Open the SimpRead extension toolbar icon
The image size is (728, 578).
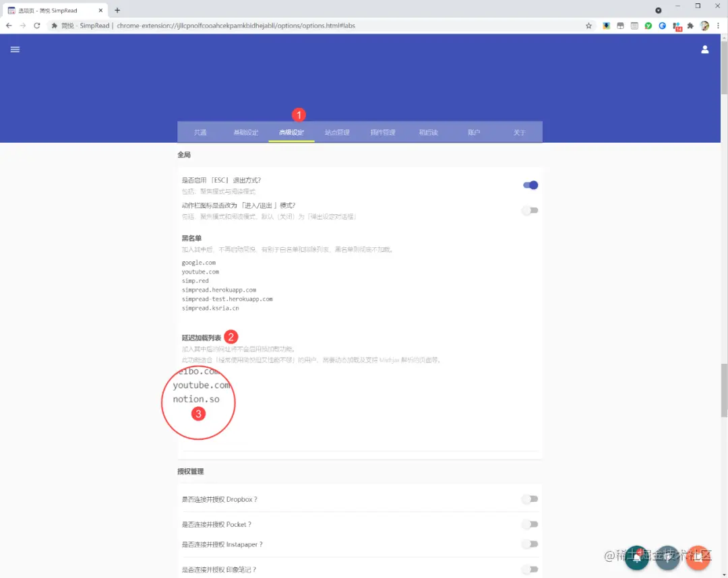pos(634,26)
